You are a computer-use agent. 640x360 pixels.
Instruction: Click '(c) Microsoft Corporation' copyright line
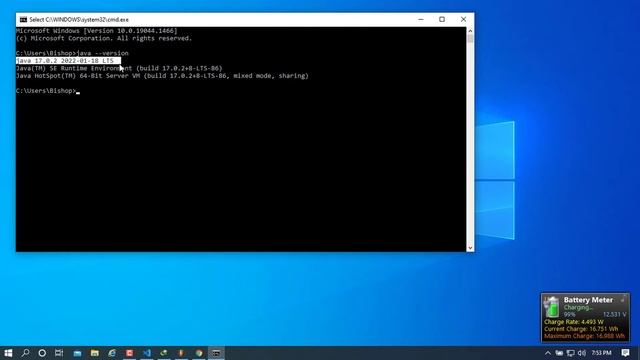pos(104,38)
